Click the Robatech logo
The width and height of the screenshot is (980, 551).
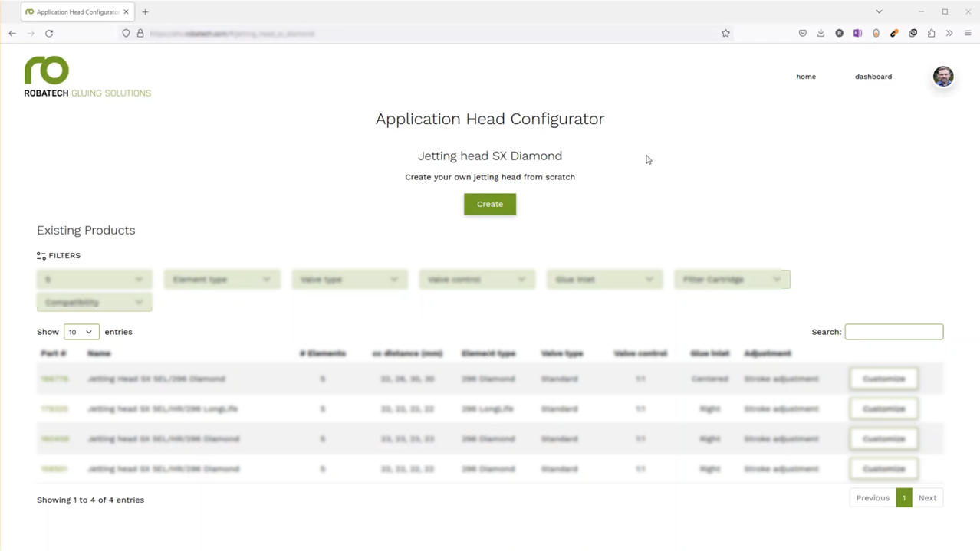point(87,77)
